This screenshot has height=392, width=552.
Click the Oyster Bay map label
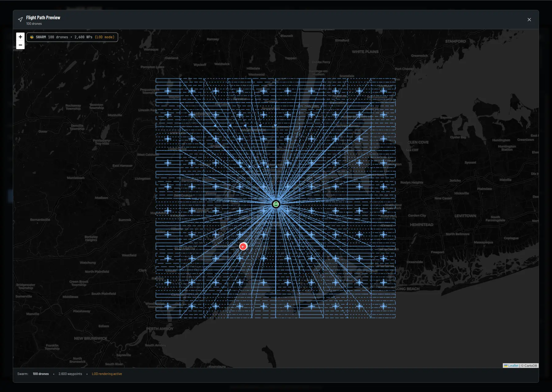pyautogui.click(x=458, y=137)
